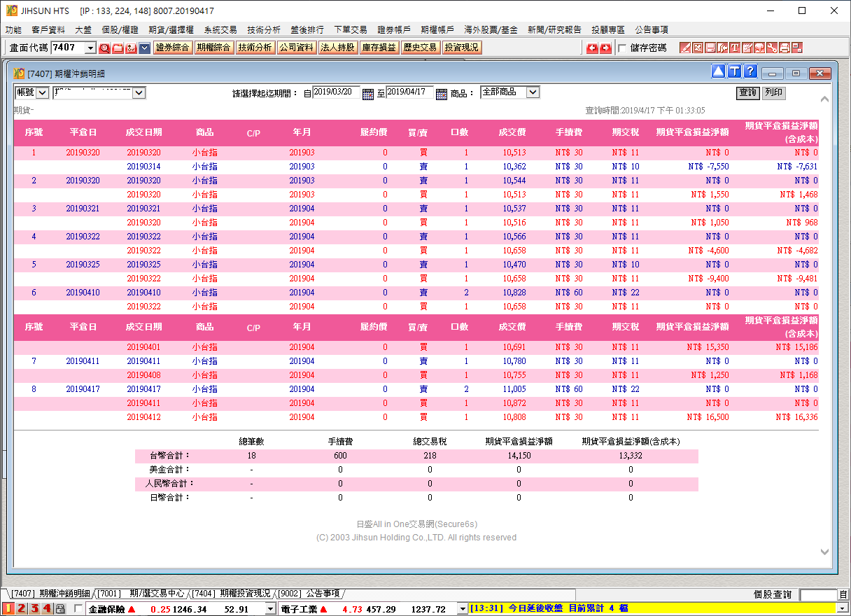Click the 14,150 total profit value
The width and height of the screenshot is (851, 616).
click(519, 456)
